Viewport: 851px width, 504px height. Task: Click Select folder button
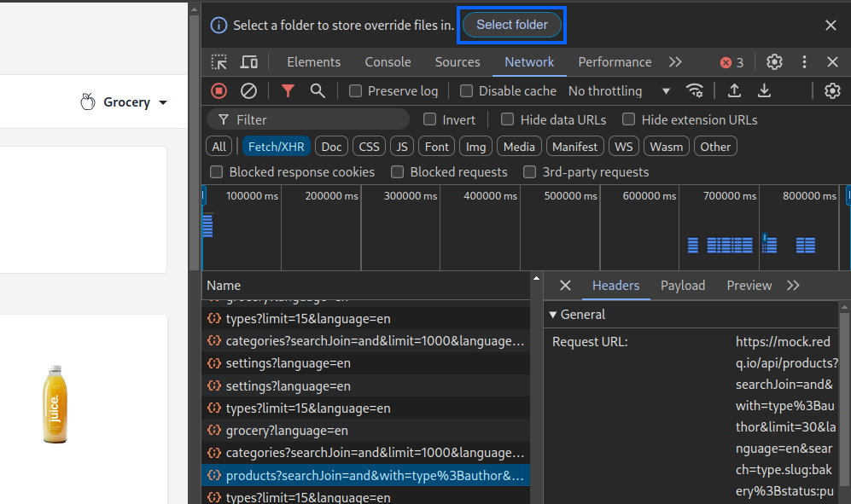coord(512,25)
